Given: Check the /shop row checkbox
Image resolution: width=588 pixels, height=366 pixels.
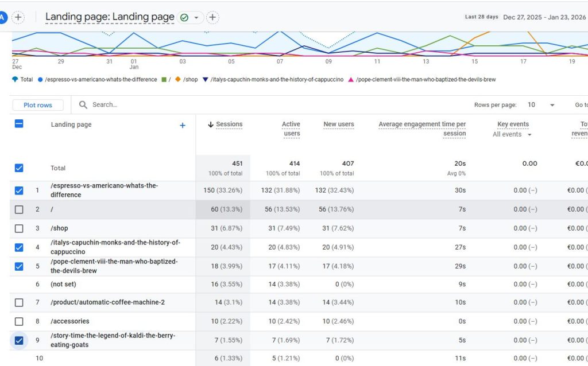Looking at the screenshot, I should (x=19, y=228).
